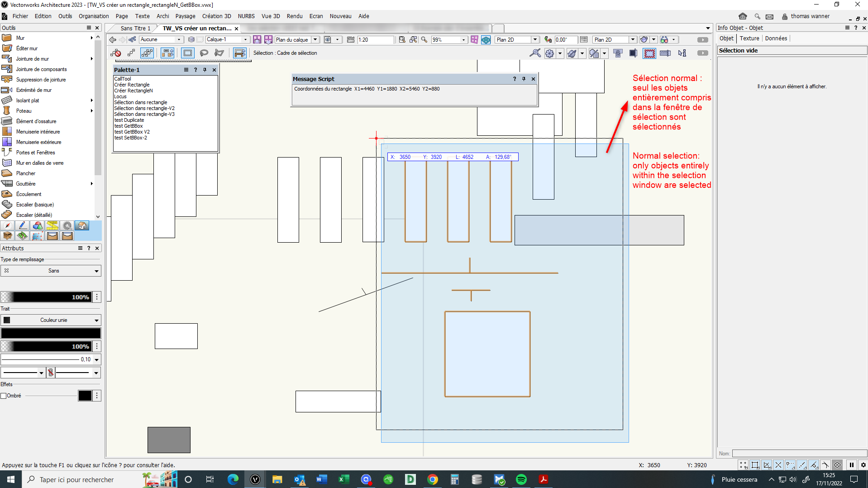The width and height of the screenshot is (868, 488).
Task: Click the Nom field in Info Objet
Action: (x=799, y=454)
